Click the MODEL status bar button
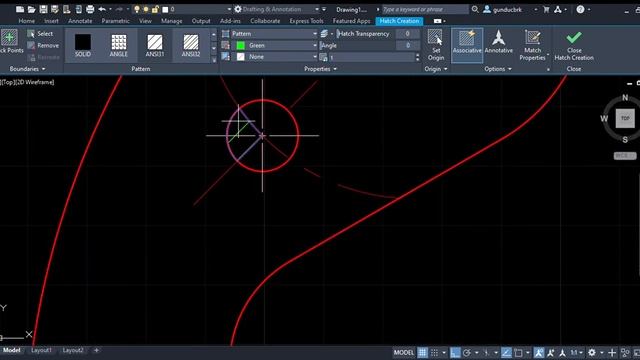The width and height of the screenshot is (640, 360). [404, 352]
